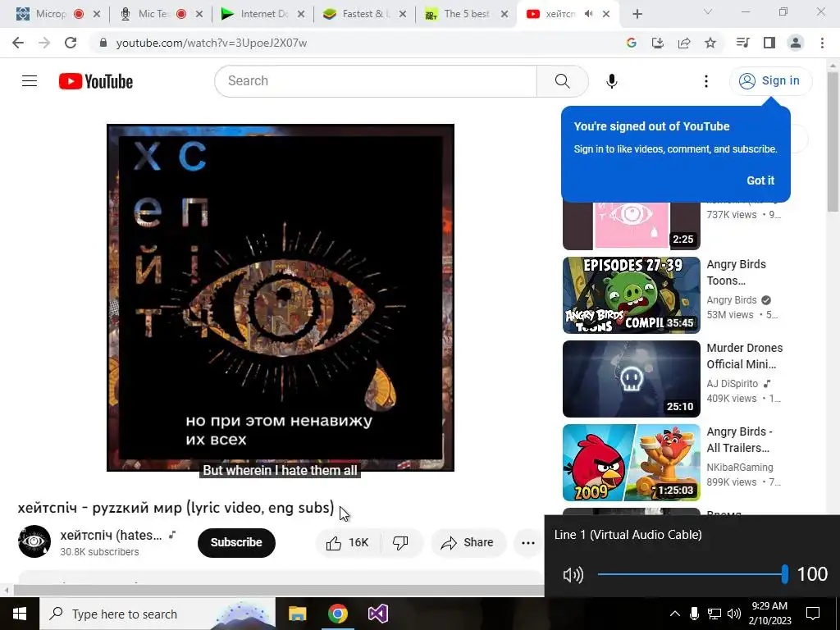Open Angry Birds All Trailers thumbnail
The image size is (840, 630).
click(x=631, y=463)
